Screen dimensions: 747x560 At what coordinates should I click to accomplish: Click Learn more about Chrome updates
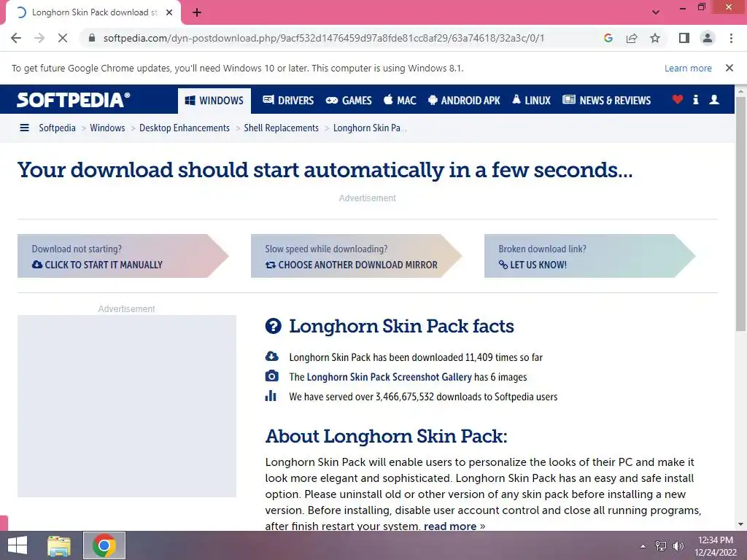click(x=688, y=68)
